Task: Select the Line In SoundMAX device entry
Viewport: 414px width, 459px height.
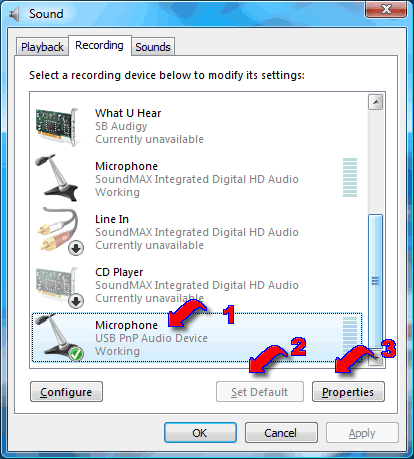Action: coord(197,232)
